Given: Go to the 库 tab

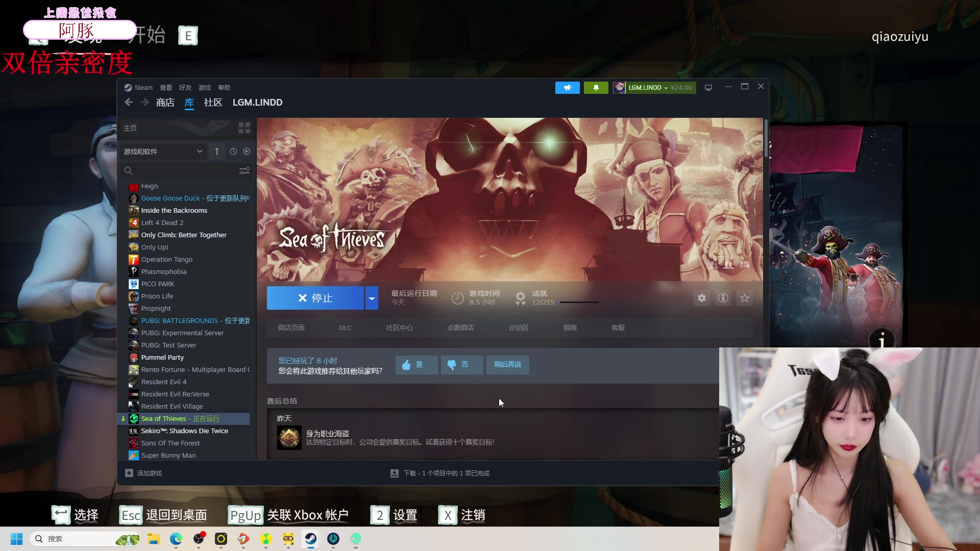Looking at the screenshot, I should click(x=189, y=103).
